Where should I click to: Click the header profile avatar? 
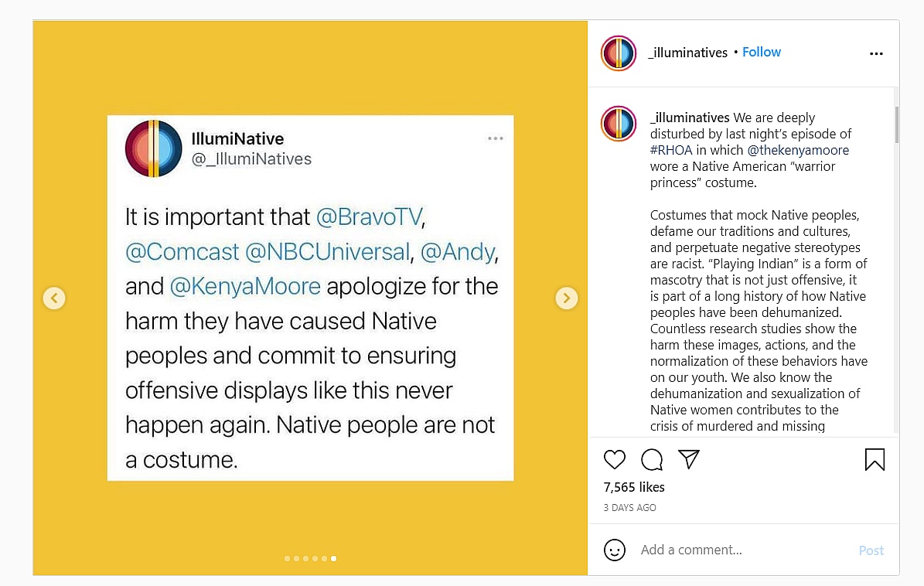click(619, 53)
